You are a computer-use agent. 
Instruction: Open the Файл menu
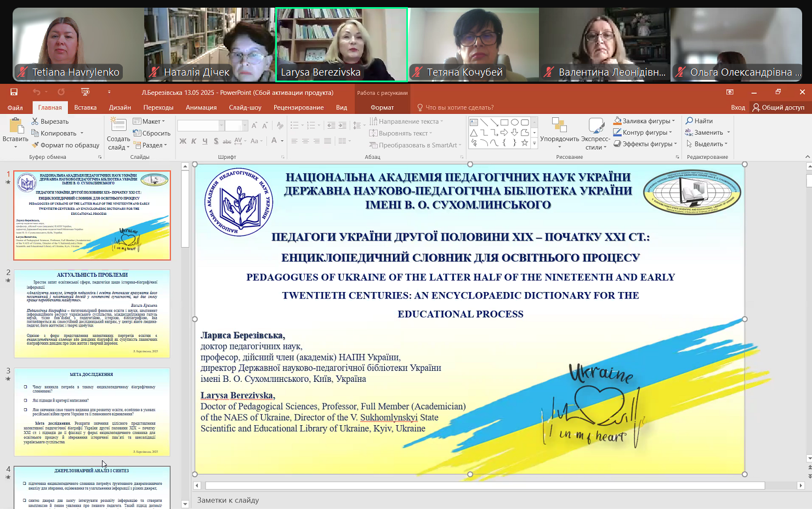[15, 107]
